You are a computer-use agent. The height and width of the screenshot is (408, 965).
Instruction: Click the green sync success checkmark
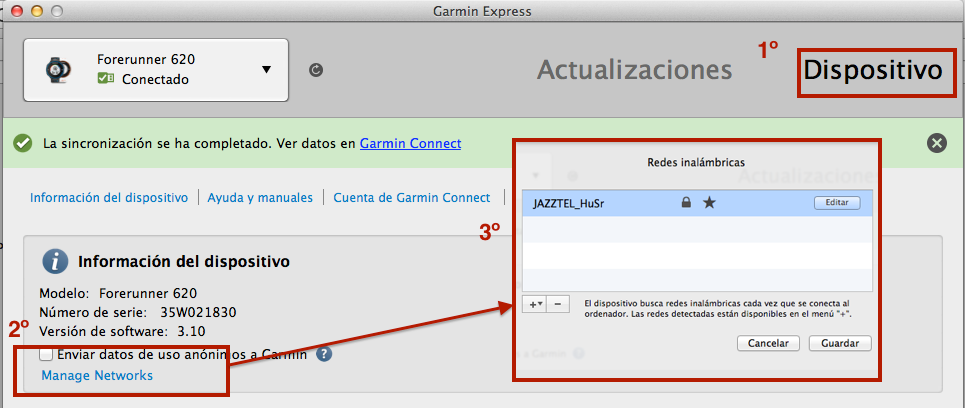pos(23,143)
